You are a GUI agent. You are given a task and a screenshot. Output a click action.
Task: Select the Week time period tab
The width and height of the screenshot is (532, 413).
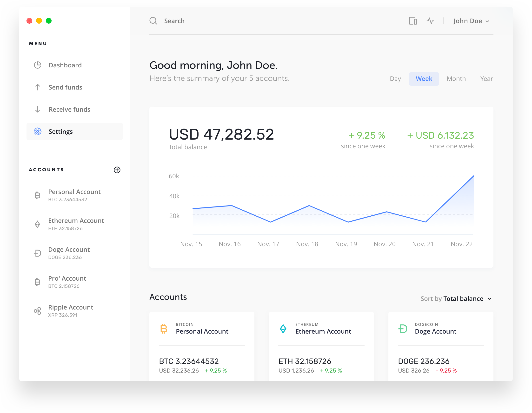pyautogui.click(x=423, y=78)
